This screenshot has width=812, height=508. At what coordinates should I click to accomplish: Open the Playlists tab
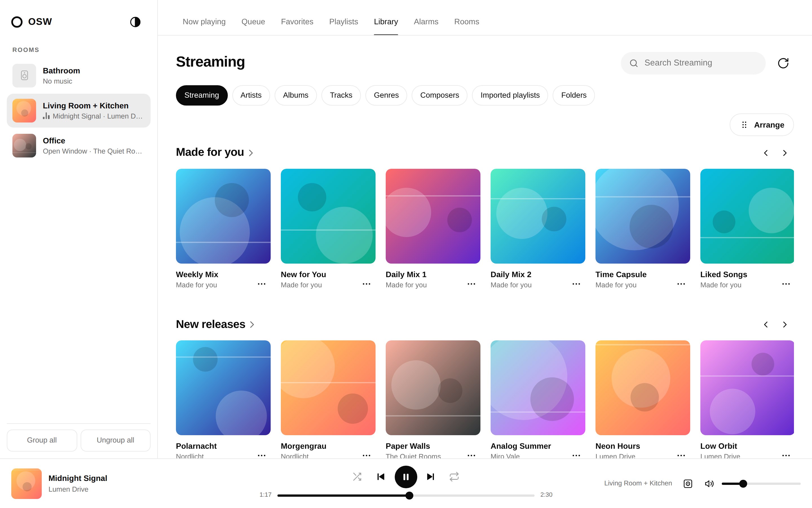click(343, 21)
